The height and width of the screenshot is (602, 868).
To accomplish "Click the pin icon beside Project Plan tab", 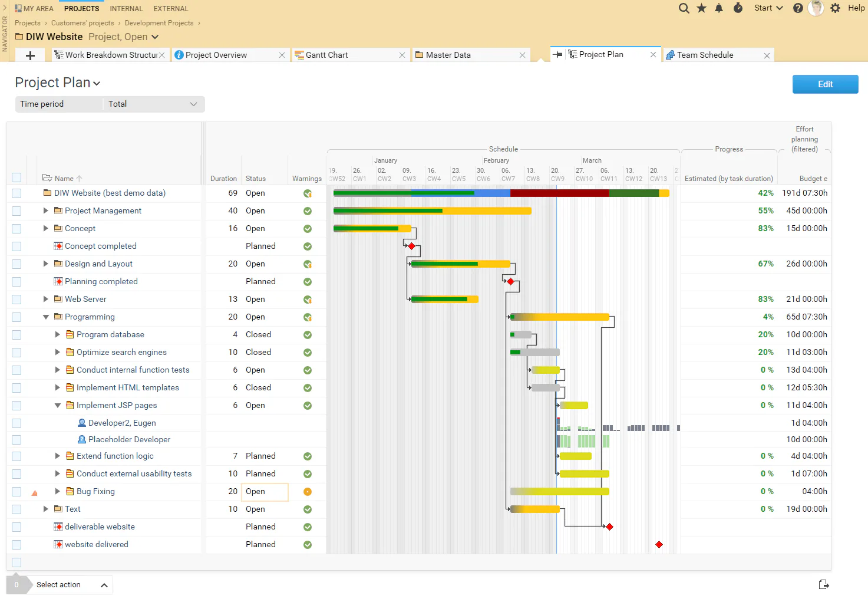I will click(557, 54).
